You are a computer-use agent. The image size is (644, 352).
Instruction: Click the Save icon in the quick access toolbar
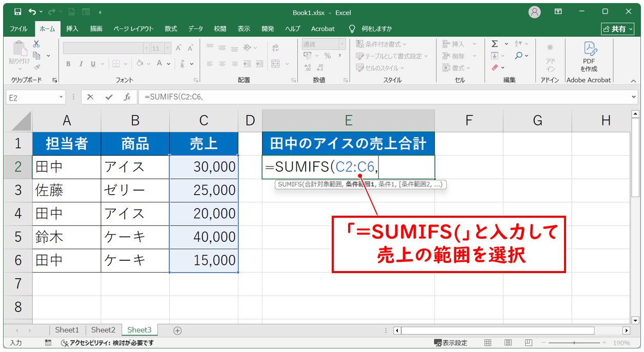(x=18, y=11)
